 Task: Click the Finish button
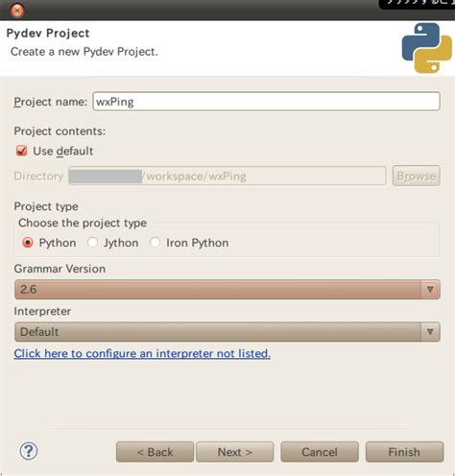(404, 452)
